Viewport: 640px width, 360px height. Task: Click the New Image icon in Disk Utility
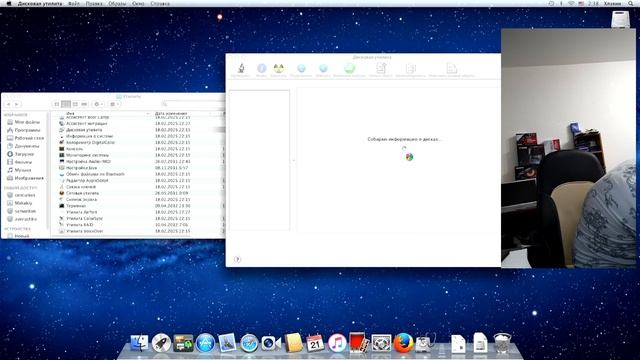tap(381, 68)
